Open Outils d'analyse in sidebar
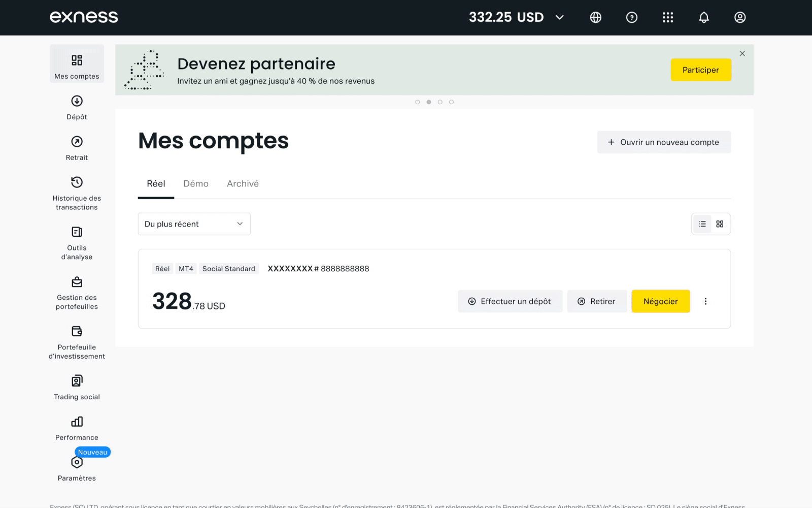The width and height of the screenshot is (812, 508). [77, 243]
